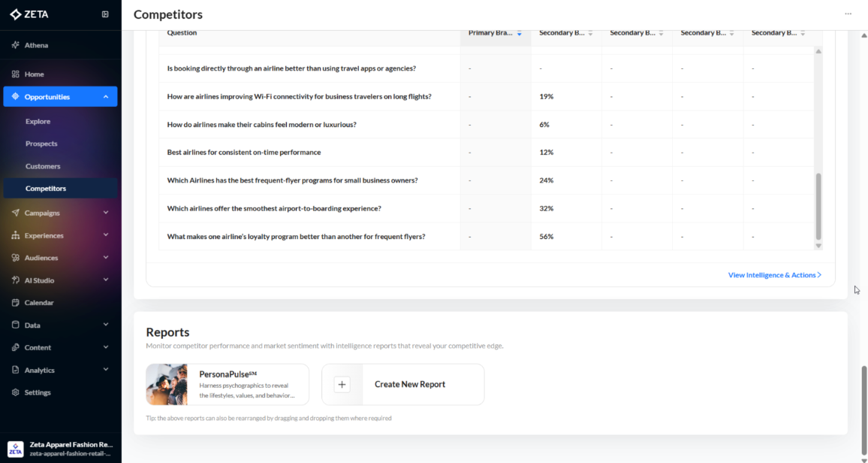This screenshot has height=463, width=868.
Task: Select Customers in the sidebar
Action: (x=43, y=166)
